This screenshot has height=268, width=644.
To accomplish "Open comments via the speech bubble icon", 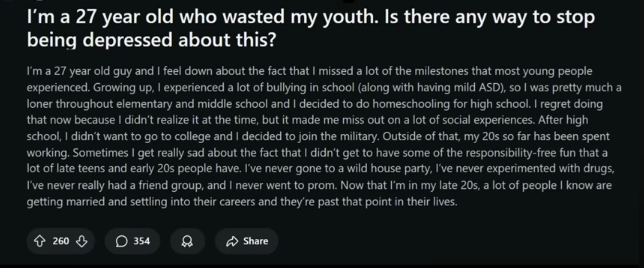I will [122, 241].
